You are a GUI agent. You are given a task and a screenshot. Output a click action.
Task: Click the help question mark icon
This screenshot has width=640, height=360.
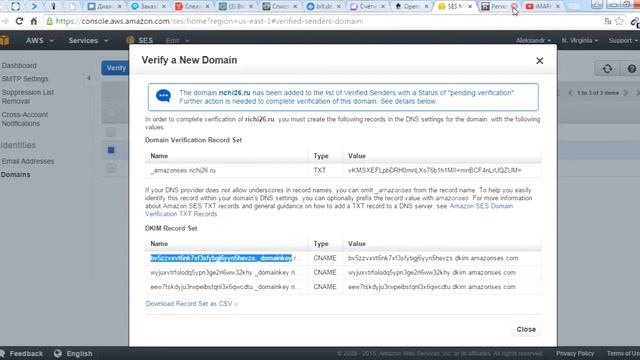(x=631, y=69)
